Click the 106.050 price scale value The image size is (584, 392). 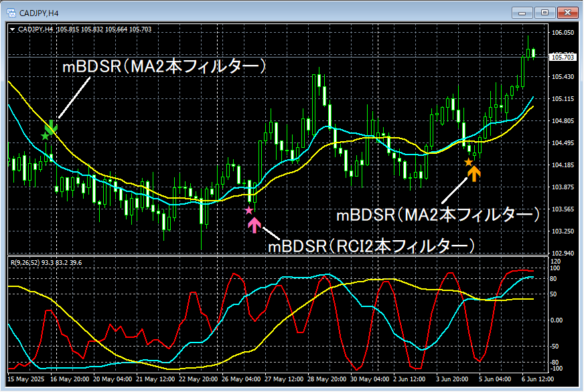563,32
